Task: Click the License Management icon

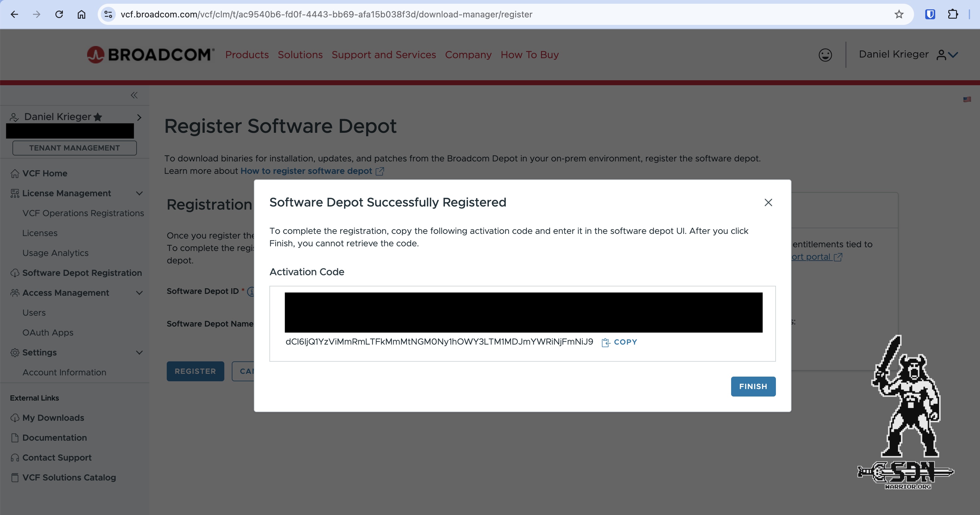Action: tap(15, 193)
